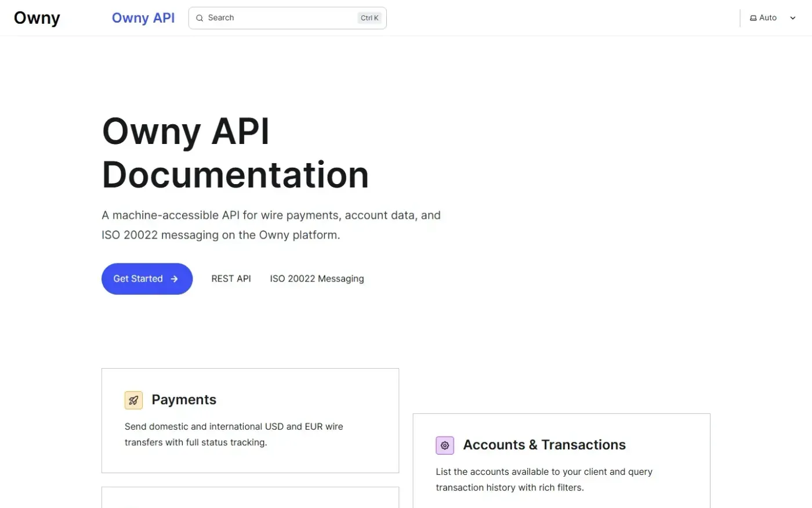Viewport: 812px width, 508px height.
Task: Open the Payments card heading
Action: pyautogui.click(x=184, y=399)
